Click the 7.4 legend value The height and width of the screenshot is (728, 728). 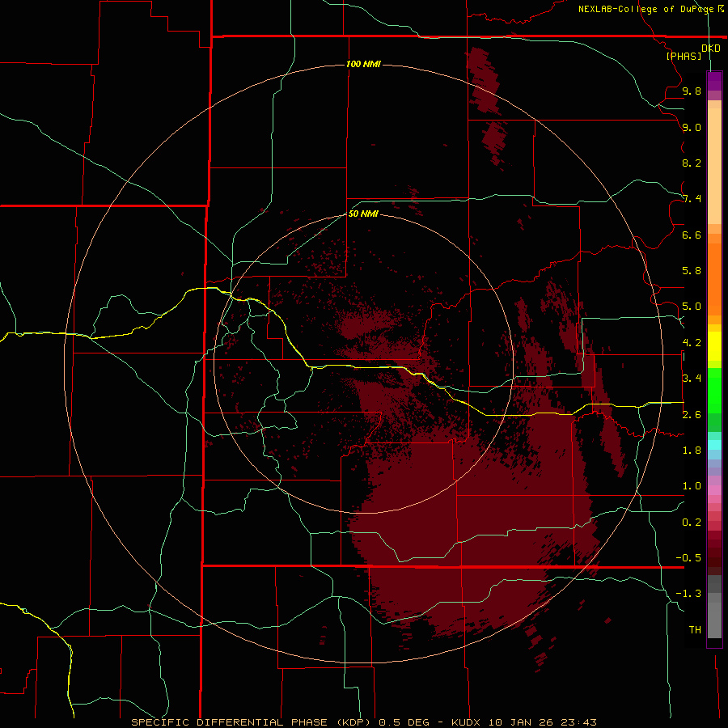coord(692,199)
